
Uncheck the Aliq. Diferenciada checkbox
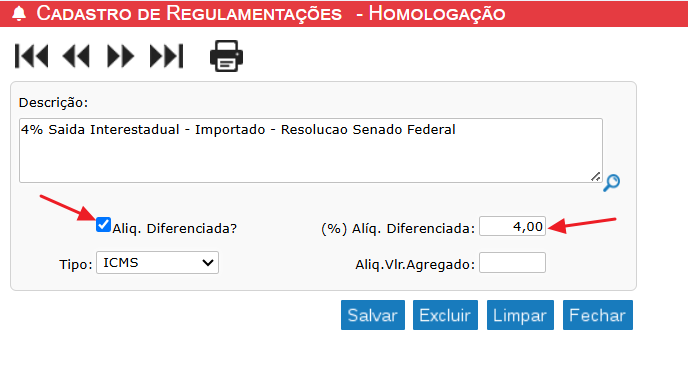coord(103,225)
